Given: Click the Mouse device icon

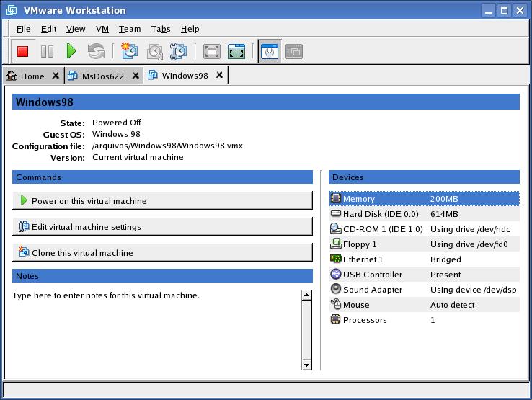Looking at the screenshot, I should point(335,304).
